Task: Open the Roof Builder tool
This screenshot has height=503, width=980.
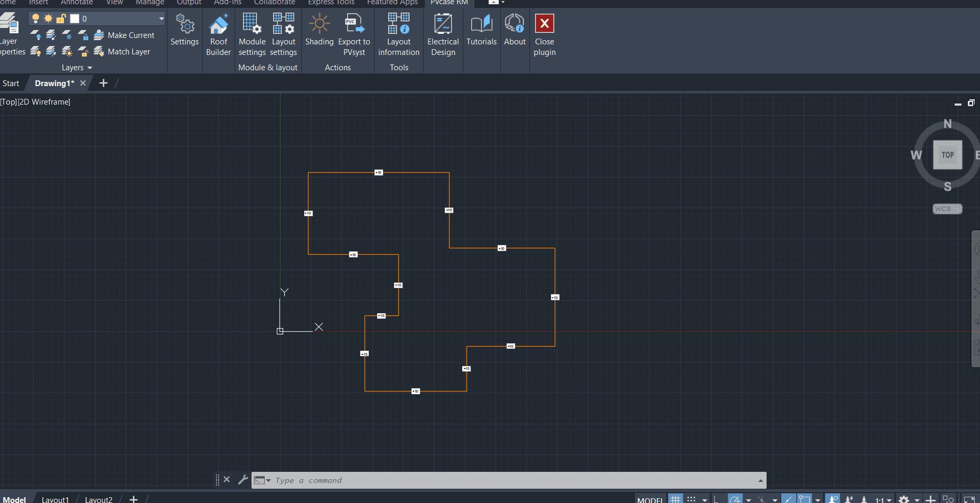Action: pyautogui.click(x=218, y=35)
